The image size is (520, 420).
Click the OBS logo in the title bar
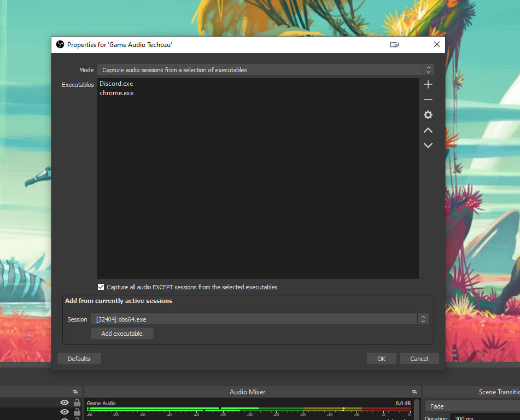tap(60, 44)
